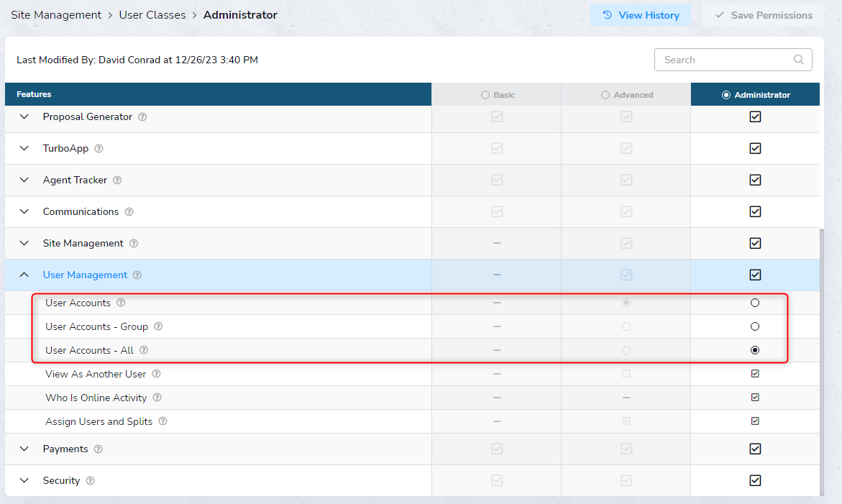842x504 pixels.
Task: Open User Classes breadcrumb link
Action: tap(152, 15)
